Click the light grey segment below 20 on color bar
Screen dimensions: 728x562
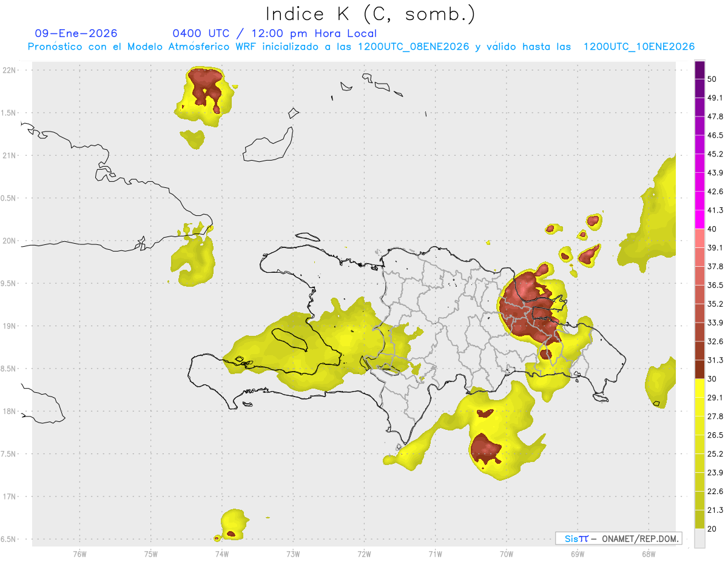pyautogui.click(x=699, y=538)
